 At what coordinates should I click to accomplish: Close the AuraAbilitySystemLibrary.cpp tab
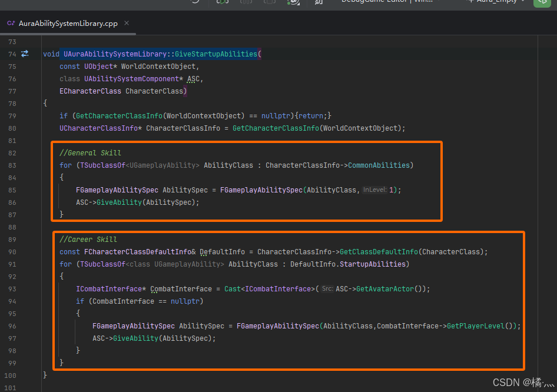[x=127, y=23]
